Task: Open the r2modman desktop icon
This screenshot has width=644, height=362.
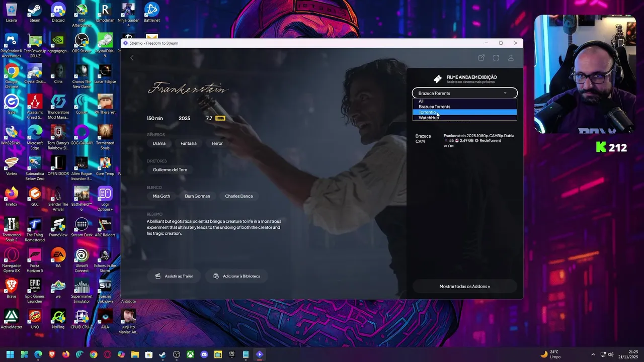Action: pos(105,13)
